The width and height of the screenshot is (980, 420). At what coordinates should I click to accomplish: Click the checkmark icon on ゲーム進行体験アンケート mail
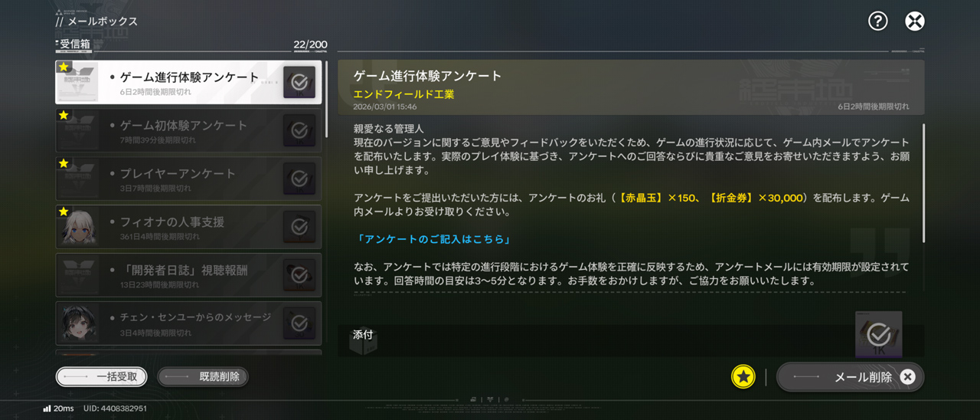pos(299,82)
